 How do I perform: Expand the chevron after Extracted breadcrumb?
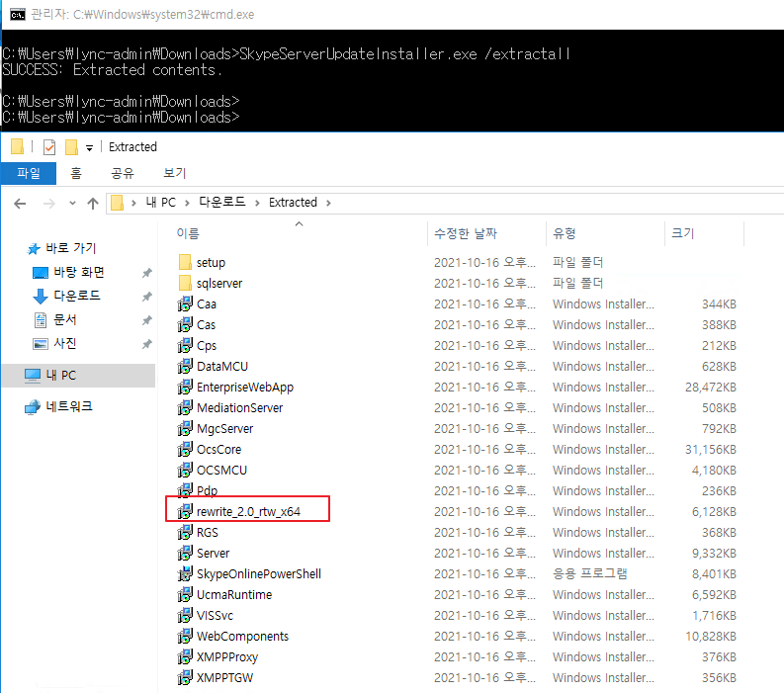[x=328, y=203]
